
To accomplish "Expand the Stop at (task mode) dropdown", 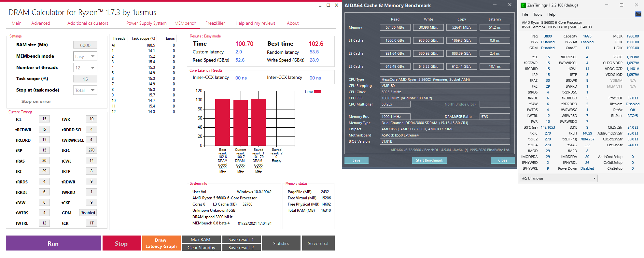I will [x=85, y=90].
